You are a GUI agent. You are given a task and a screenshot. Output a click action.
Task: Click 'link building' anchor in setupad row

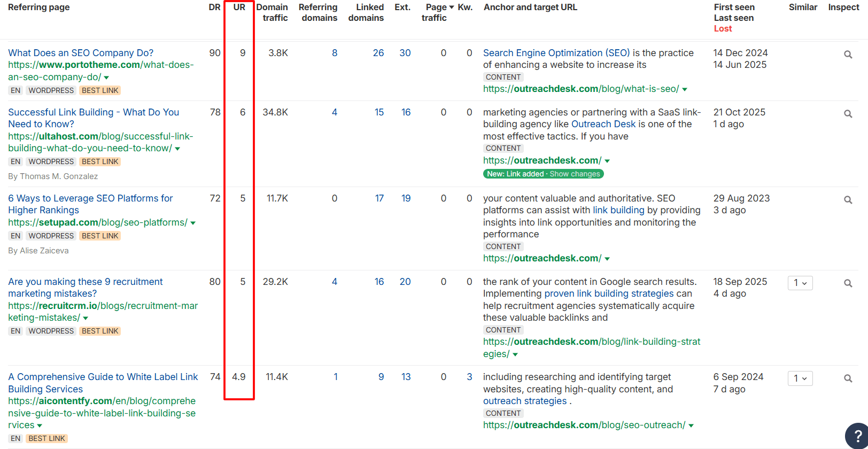point(618,210)
